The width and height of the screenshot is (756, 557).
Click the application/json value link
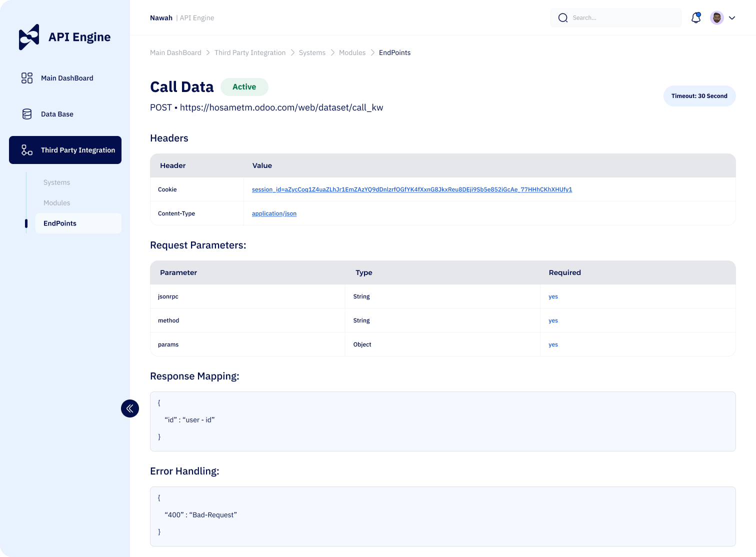point(274,213)
